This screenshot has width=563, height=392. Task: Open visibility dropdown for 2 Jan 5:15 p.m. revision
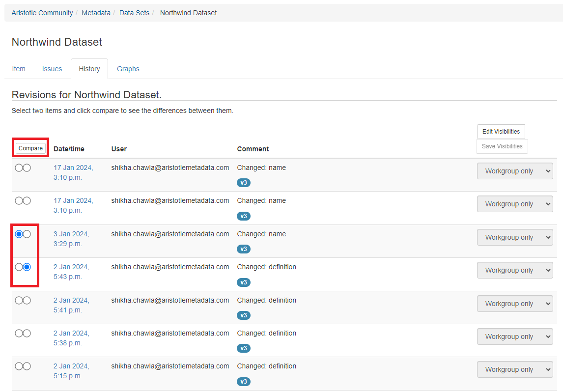tap(514, 369)
